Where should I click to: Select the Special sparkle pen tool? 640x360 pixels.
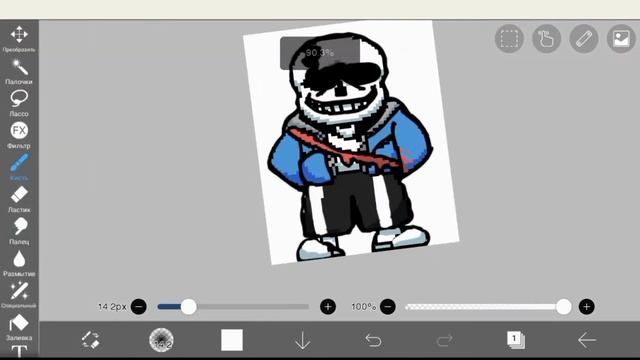19,295
